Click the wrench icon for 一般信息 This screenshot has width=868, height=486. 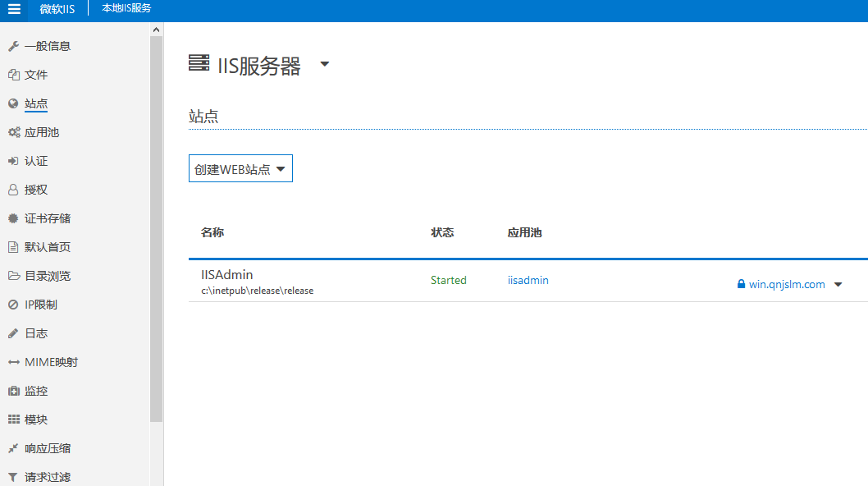(x=13, y=46)
